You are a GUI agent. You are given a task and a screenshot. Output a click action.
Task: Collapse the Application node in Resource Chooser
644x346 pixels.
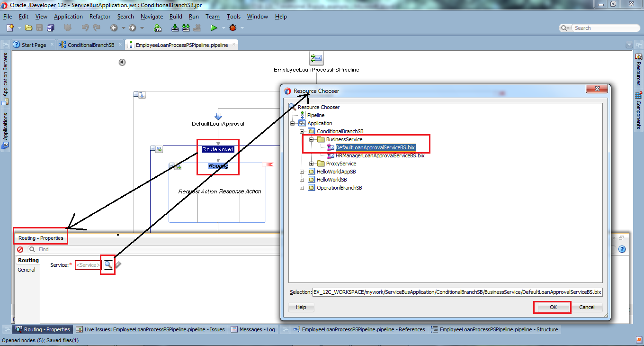(293, 123)
